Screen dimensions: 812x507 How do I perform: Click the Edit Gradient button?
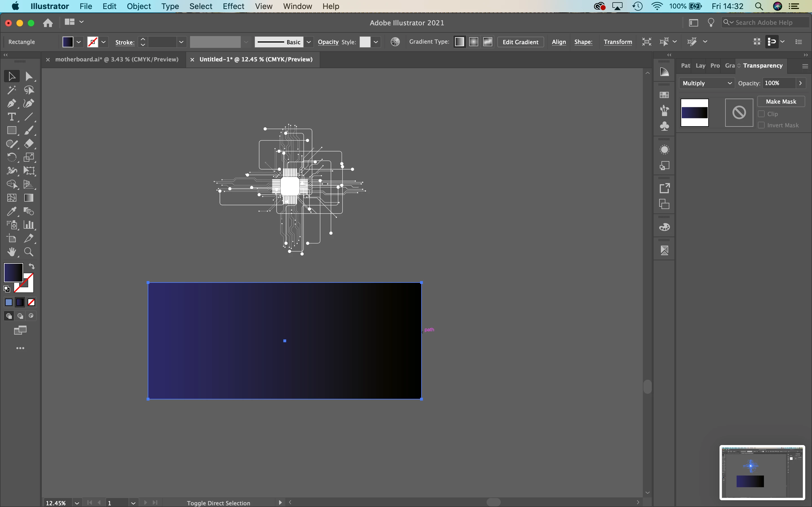pos(520,42)
